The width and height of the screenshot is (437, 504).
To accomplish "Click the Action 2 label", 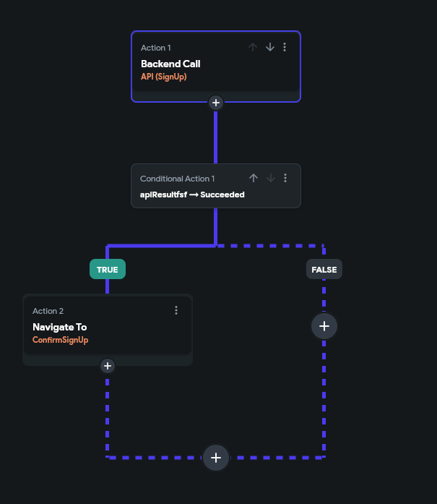I will [48, 311].
